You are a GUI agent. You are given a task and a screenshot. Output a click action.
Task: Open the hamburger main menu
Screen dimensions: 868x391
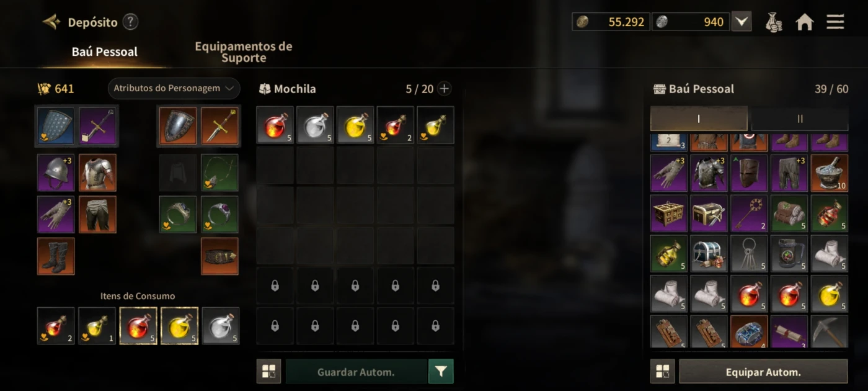[x=835, y=22]
